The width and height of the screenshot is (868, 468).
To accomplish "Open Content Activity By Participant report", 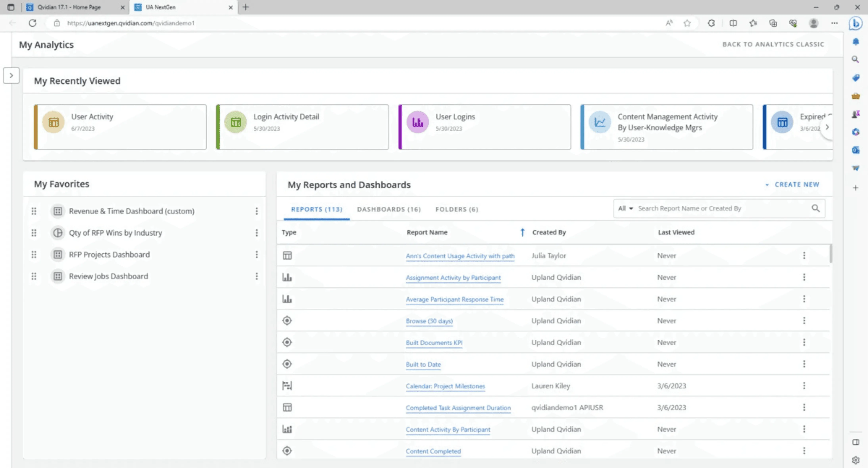I will pos(448,429).
